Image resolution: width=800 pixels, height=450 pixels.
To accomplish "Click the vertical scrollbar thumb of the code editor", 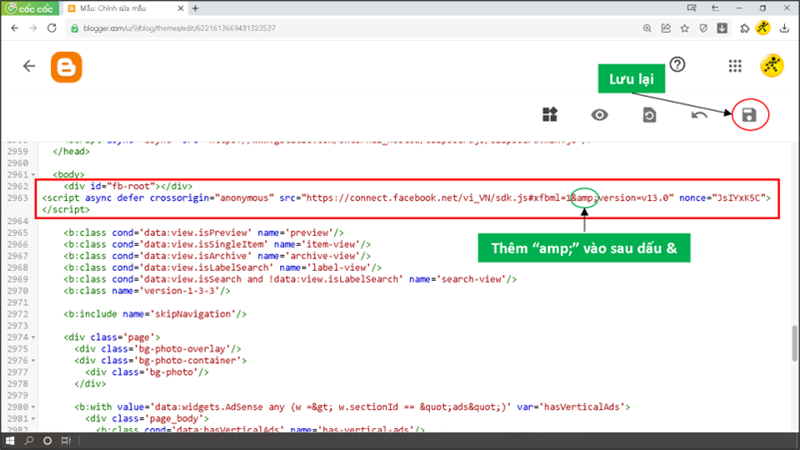I will coord(794,343).
